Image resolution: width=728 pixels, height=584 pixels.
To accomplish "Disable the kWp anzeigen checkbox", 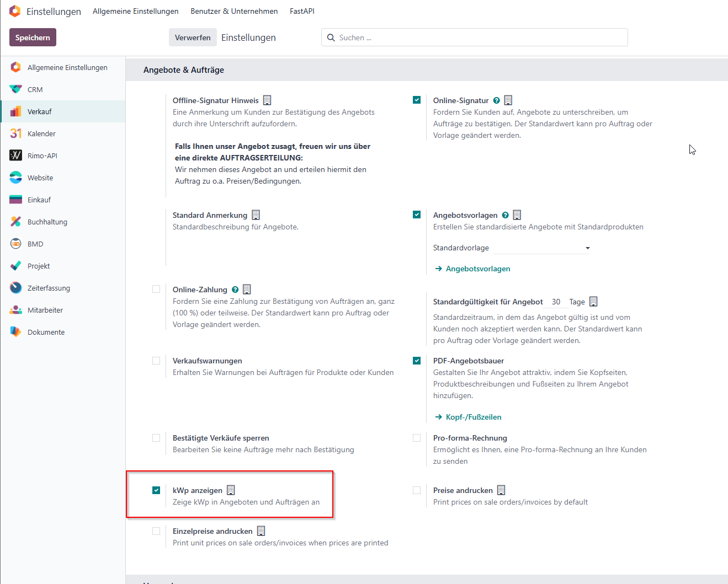I will pos(156,490).
